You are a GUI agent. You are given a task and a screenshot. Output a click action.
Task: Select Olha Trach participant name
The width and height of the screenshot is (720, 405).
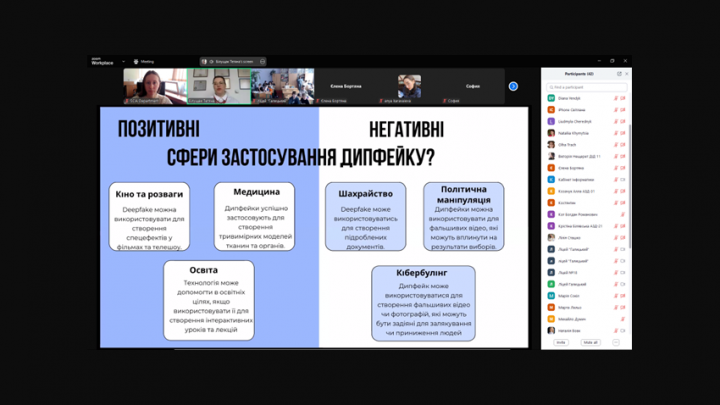[x=567, y=145]
